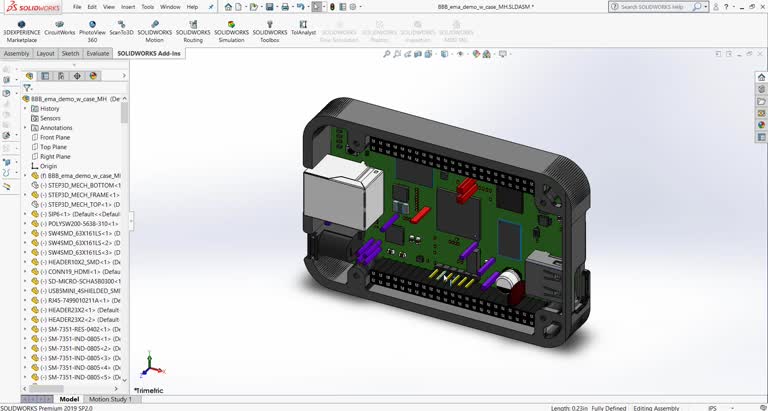Select the Origin tree item

click(x=44, y=166)
